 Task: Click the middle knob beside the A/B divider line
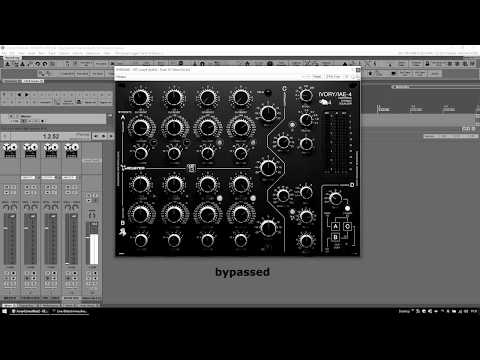point(268,168)
